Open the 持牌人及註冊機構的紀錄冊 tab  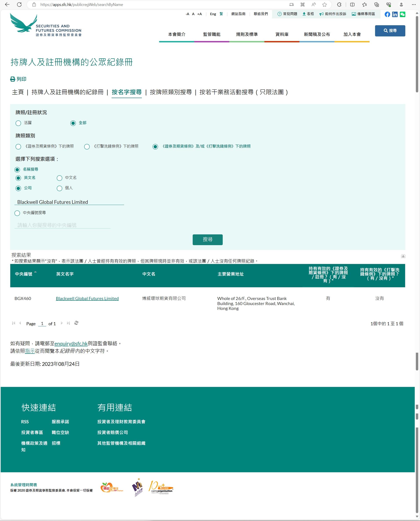[68, 92]
